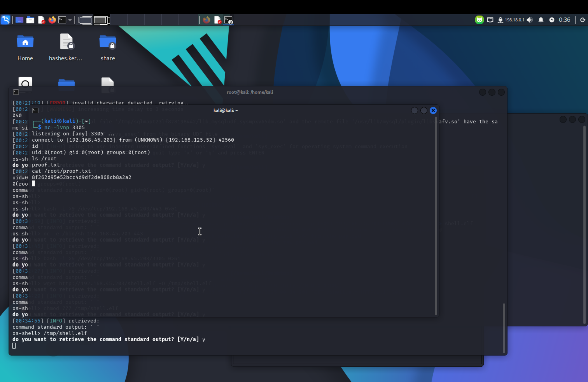The image size is (588, 382).
Task: Click the 'listening on [any] 3305' line
Action: pos(73,134)
